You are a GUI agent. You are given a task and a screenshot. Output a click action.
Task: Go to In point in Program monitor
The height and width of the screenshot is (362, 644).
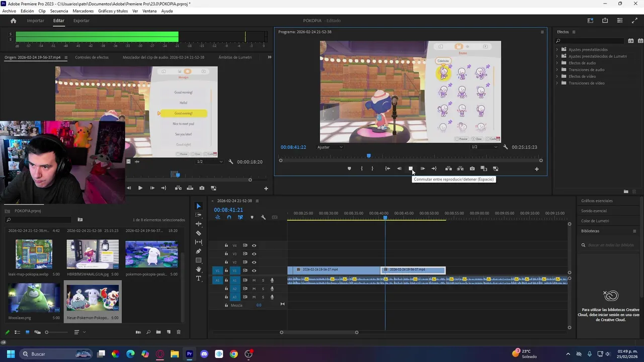[387, 168]
